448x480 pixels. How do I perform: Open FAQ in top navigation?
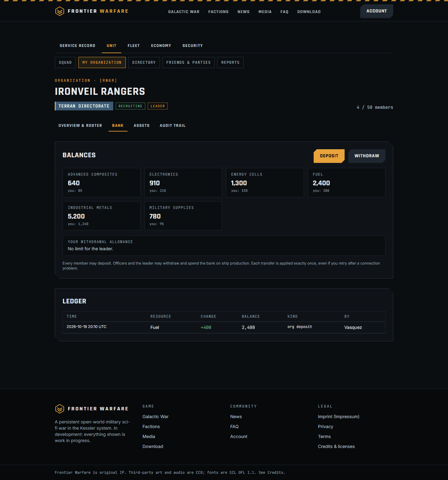(284, 12)
